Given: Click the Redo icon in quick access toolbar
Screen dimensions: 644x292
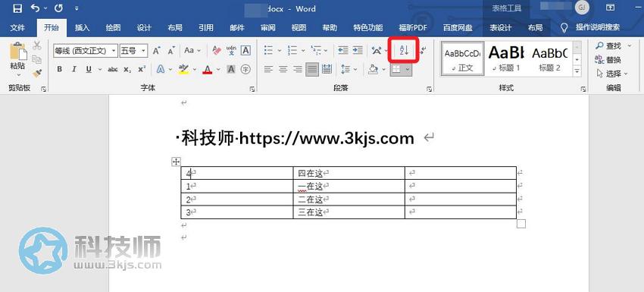Looking at the screenshot, I should (58, 8).
